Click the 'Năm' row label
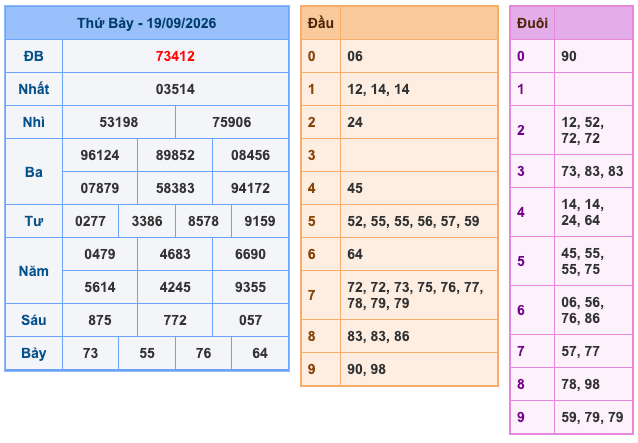This screenshot has height=443, width=638. click(33, 271)
